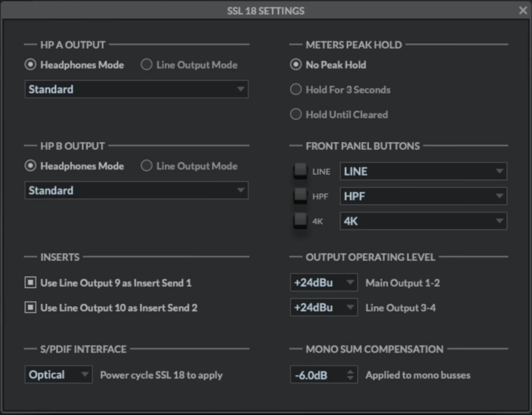Screen dimensions: 532x415
Task: Click the 'Power cycle SSL 18 to apply' text
Action: click(161, 375)
